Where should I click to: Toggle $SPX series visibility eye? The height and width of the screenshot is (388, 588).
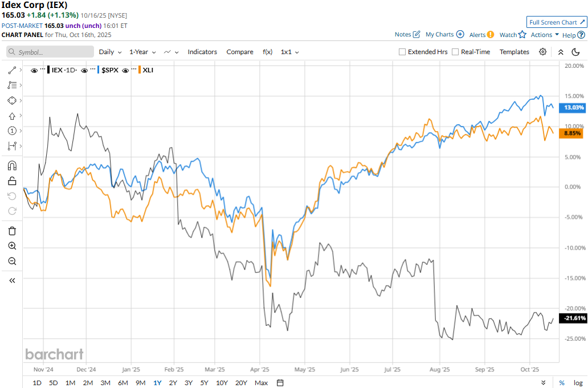[x=84, y=70]
